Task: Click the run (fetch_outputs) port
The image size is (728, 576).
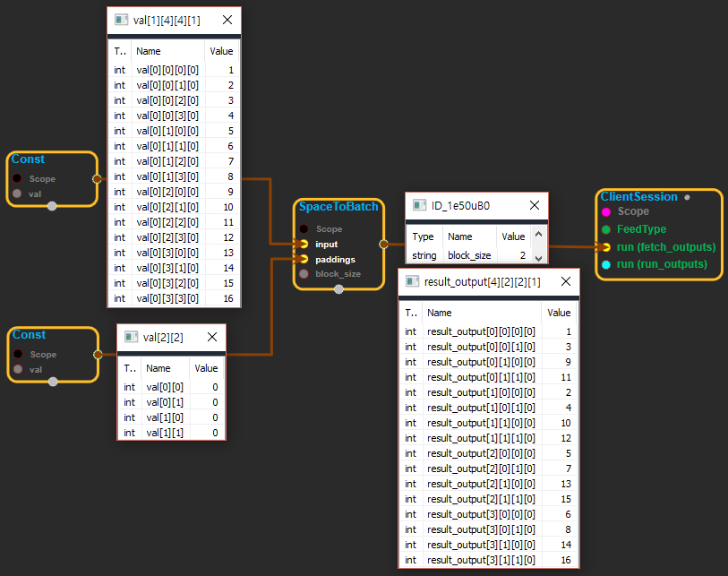Action: point(606,246)
